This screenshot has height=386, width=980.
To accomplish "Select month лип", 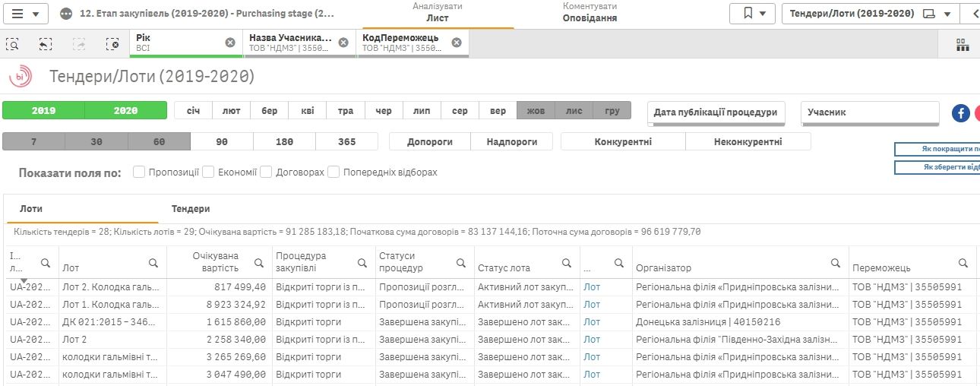I will (x=422, y=111).
